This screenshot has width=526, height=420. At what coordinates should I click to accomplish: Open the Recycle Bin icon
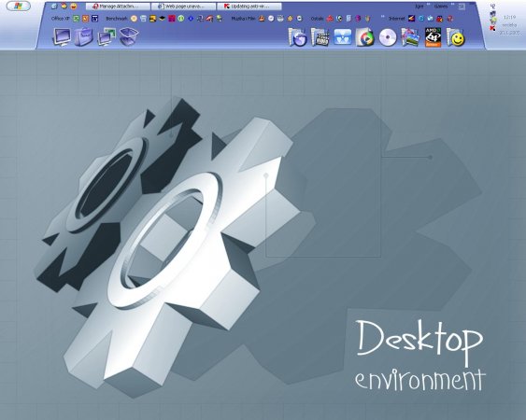click(x=129, y=36)
